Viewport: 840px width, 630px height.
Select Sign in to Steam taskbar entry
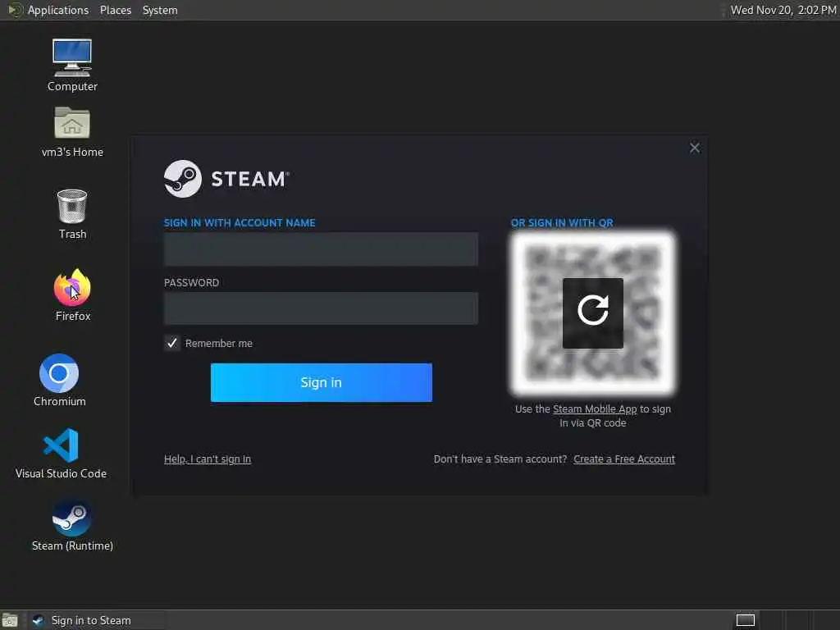97,620
